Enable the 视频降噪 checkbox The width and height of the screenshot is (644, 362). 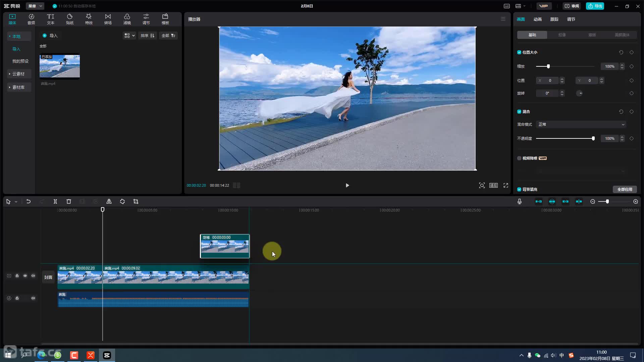tap(519, 158)
